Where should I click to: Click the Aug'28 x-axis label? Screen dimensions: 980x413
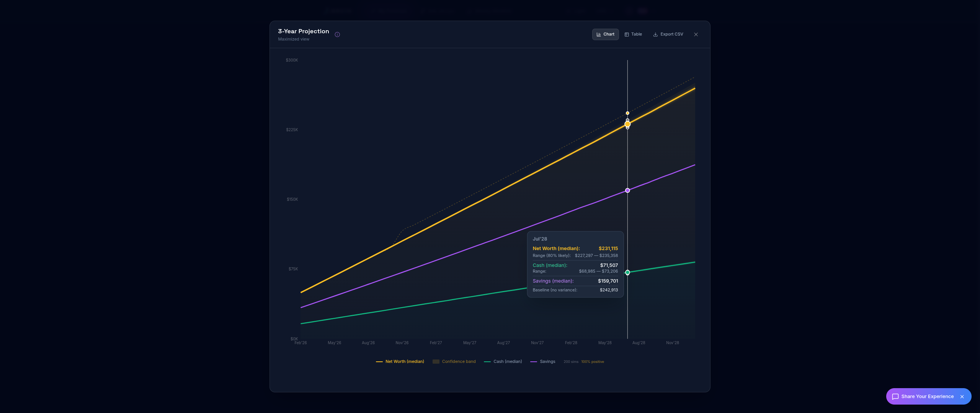tap(639, 343)
